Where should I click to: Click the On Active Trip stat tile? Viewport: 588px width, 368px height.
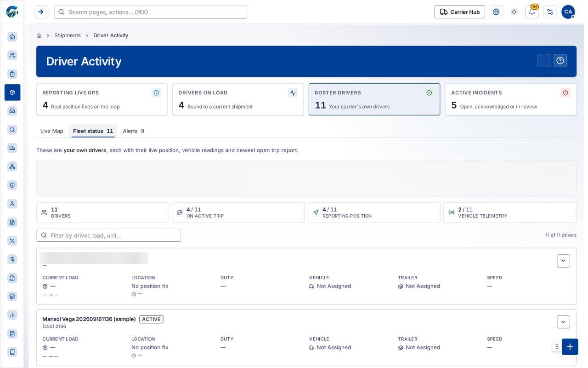point(238,213)
